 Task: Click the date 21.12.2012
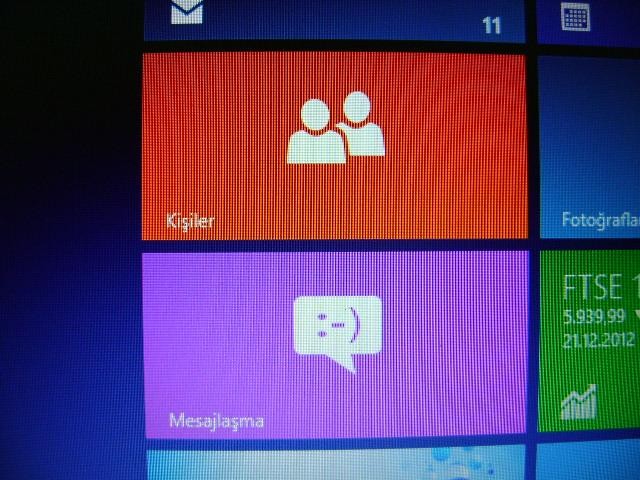pos(598,340)
